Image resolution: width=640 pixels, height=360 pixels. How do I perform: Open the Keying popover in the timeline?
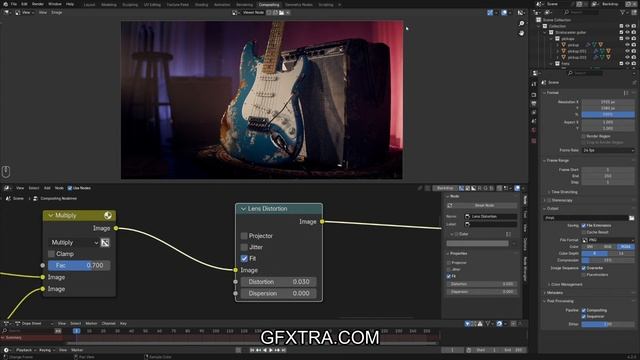pyautogui.click(x=47, y=350)
